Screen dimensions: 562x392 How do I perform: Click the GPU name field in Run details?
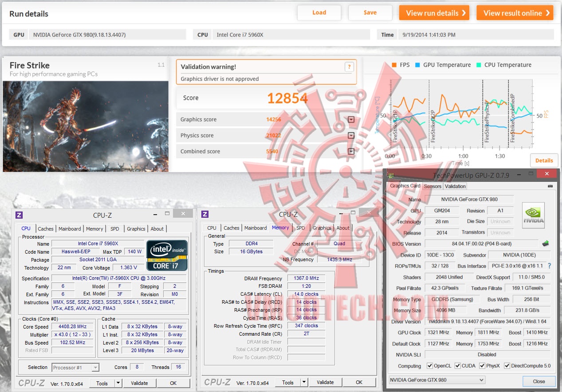107,35
